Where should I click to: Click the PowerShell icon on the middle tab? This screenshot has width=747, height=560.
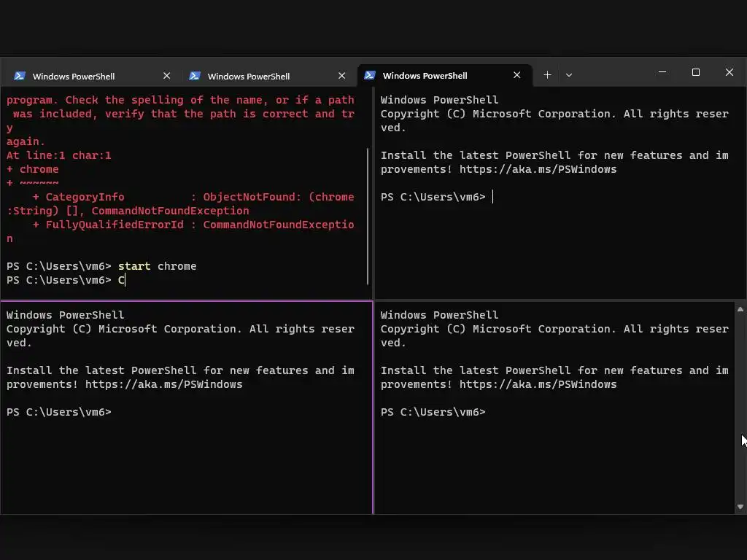coord(195,76)
